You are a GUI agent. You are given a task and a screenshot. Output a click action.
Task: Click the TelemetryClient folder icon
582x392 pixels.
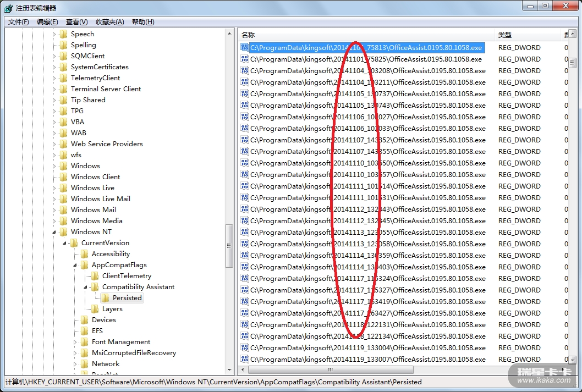point(64,78)
